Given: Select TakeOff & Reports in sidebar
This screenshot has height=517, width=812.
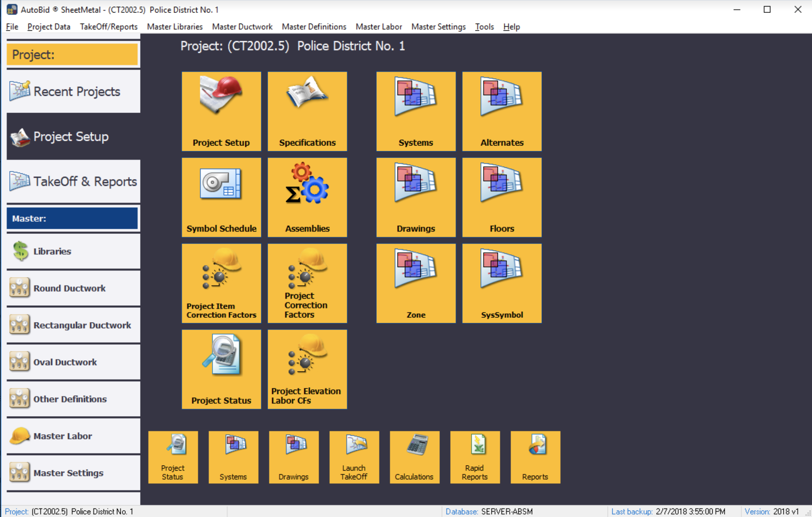Looking at the screenshot, I should 73,182.
